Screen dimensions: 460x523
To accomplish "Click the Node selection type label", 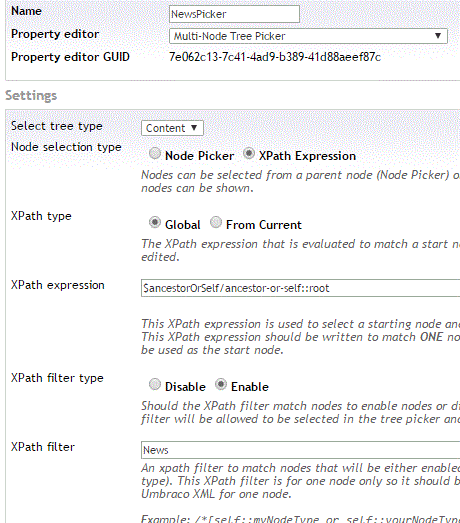I will coord(66,147).
